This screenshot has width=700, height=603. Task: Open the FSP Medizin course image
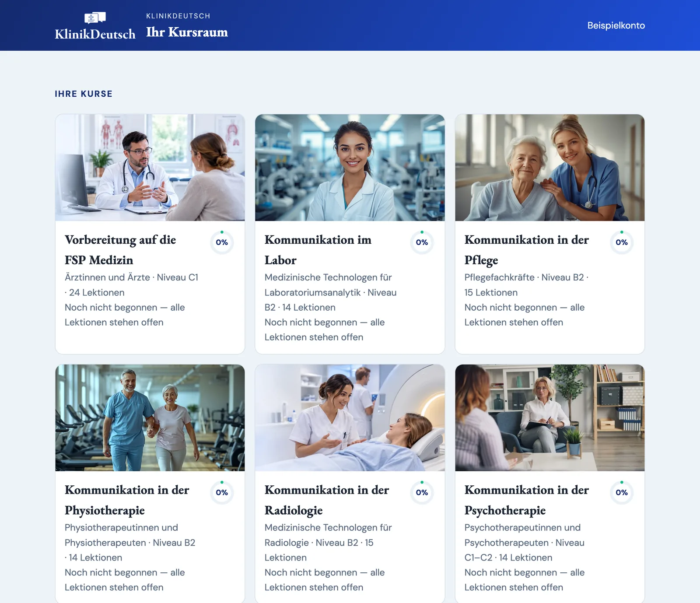(x=150, y=168)
